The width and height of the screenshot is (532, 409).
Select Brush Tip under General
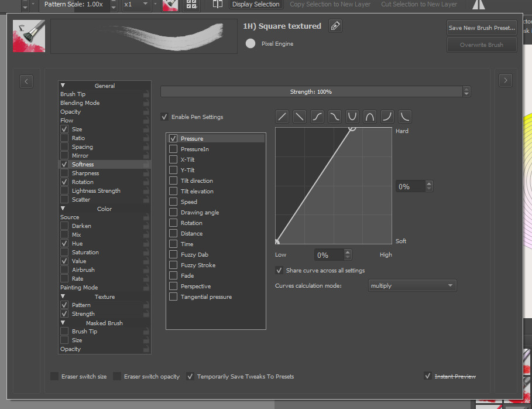[73, 94]
